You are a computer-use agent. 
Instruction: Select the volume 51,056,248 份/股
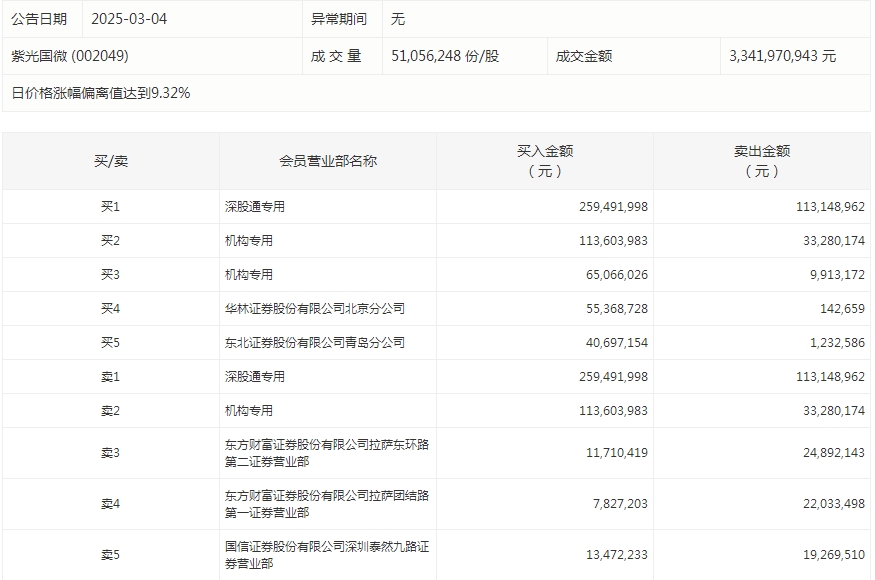click(445, 56)
